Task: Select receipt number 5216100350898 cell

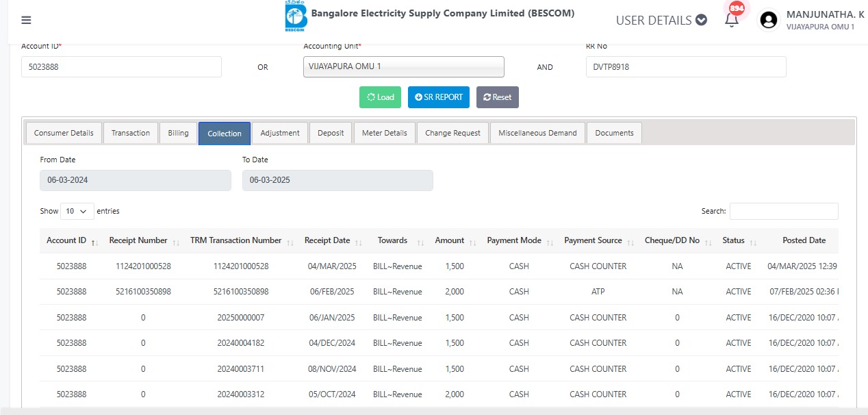Action: point(143,292)
